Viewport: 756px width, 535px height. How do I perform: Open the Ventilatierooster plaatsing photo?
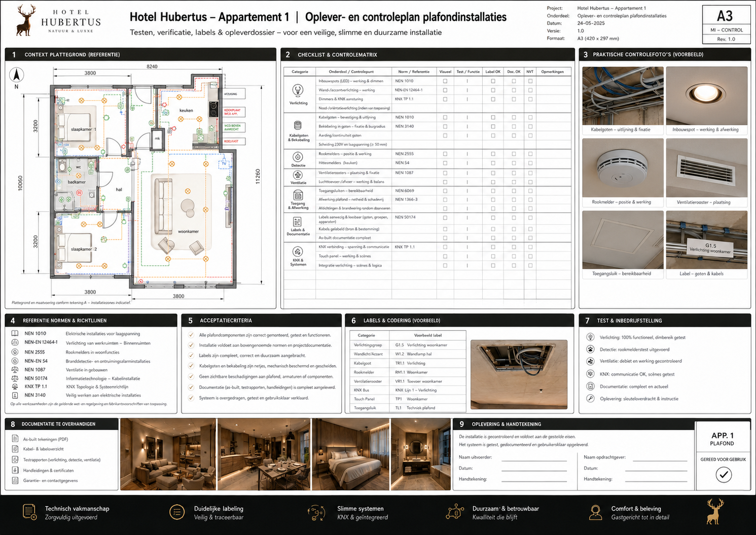tap(706, 168)
